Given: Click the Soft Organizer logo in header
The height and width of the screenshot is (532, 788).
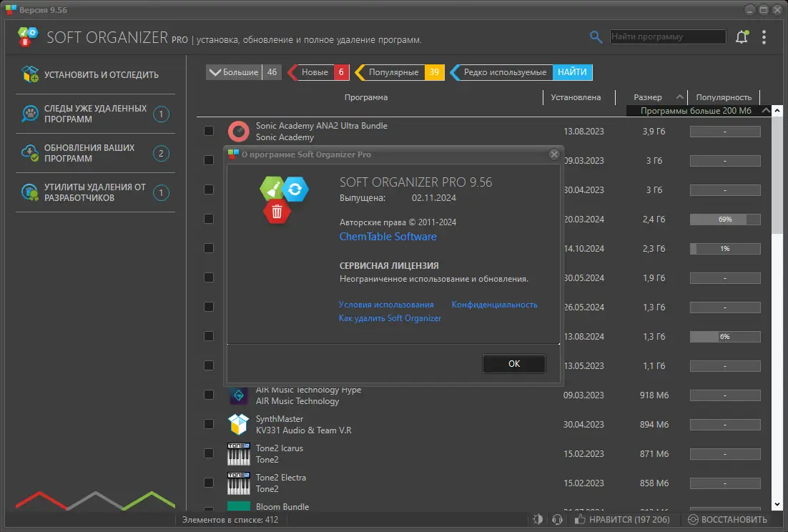Looking at the screenshot, I should point(28,37).
